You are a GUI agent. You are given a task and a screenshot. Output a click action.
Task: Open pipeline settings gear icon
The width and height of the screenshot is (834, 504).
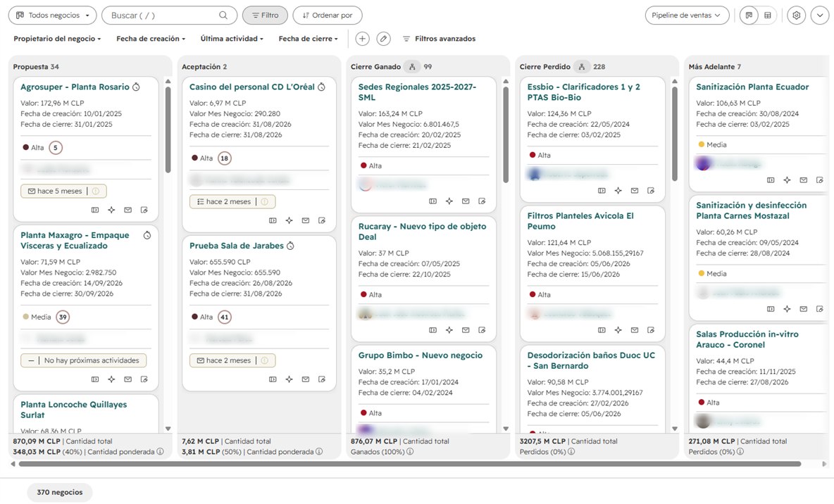pos(796,15)
